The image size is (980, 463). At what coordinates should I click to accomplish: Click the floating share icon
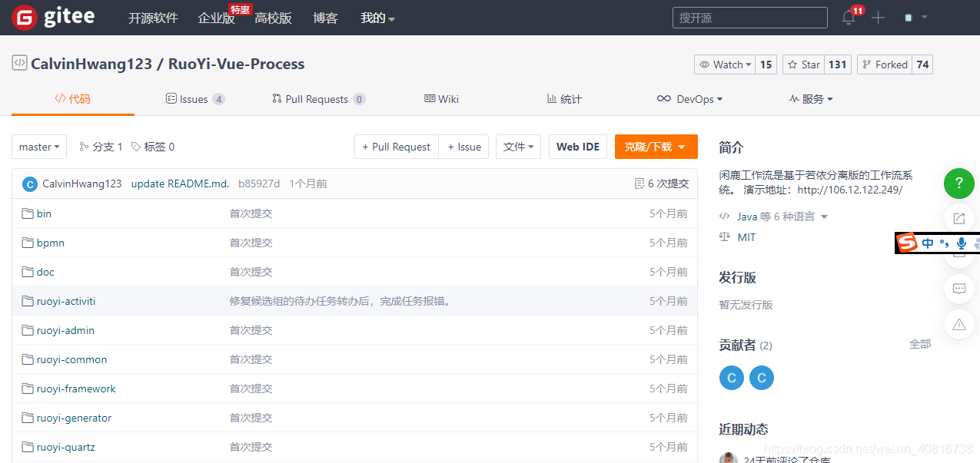[958, 219]
